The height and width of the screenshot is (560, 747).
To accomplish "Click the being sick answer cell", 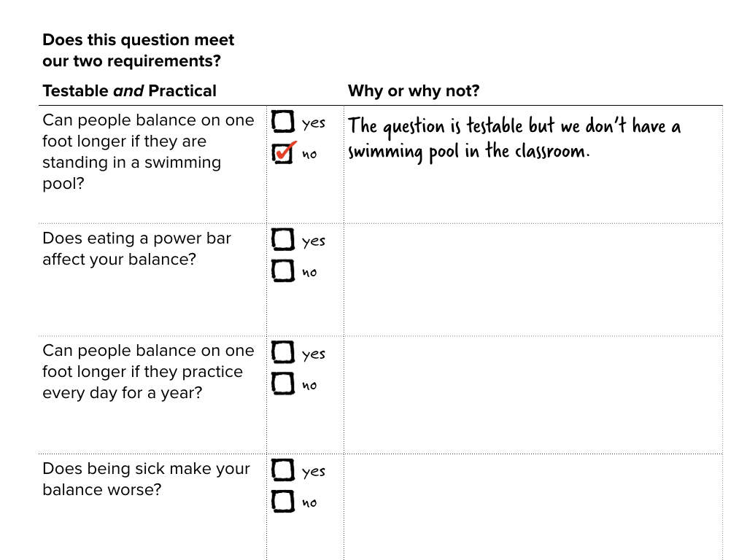I will [533, 507].
